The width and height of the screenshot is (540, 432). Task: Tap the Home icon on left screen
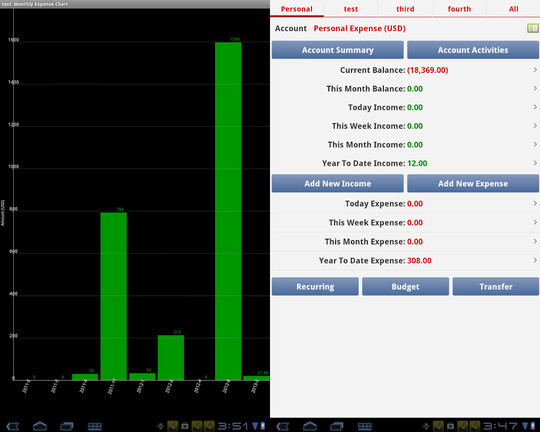click(x=40, y=426)
